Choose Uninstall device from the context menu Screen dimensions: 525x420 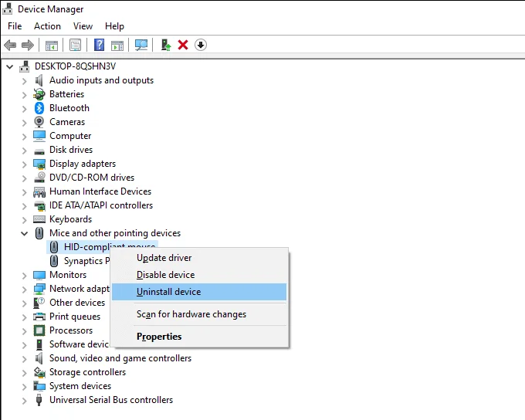[168, 292]
